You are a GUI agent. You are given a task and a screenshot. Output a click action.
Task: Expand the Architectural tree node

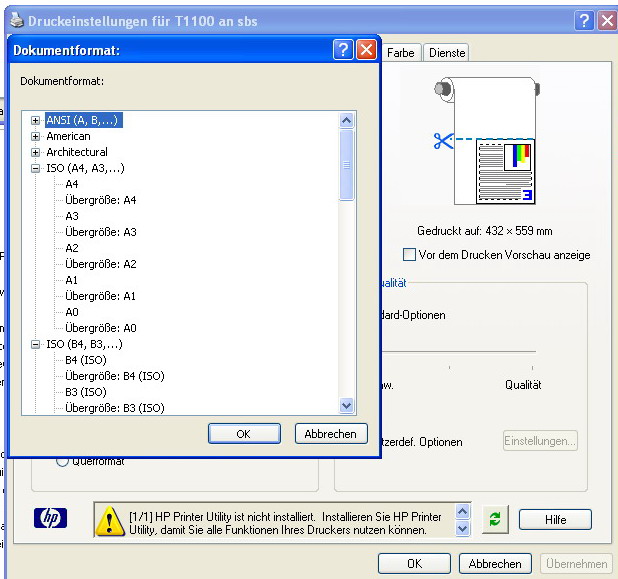point(35,152)
